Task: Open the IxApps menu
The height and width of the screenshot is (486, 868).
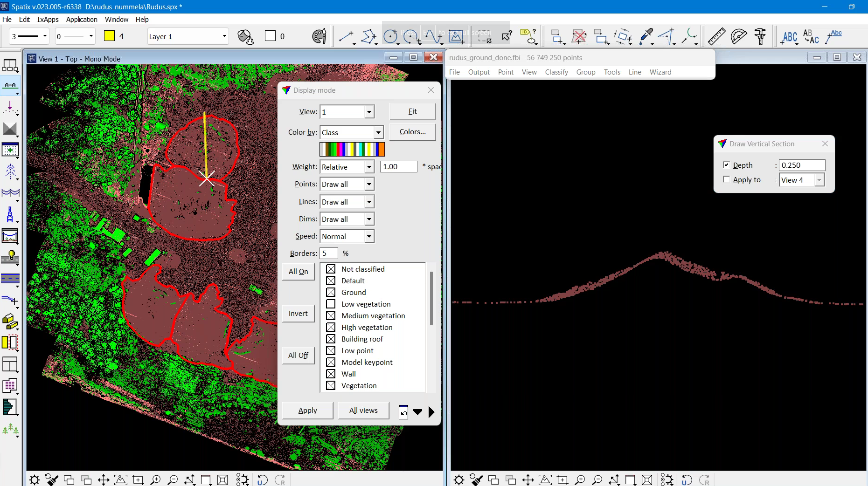Action: 48,20
